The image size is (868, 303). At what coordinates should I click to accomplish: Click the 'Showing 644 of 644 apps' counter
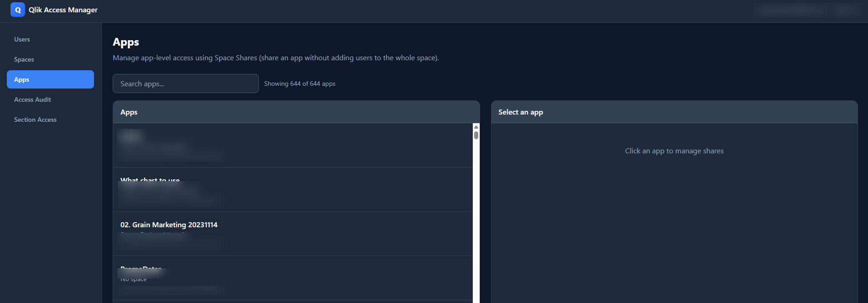click(x=299, y=84)
